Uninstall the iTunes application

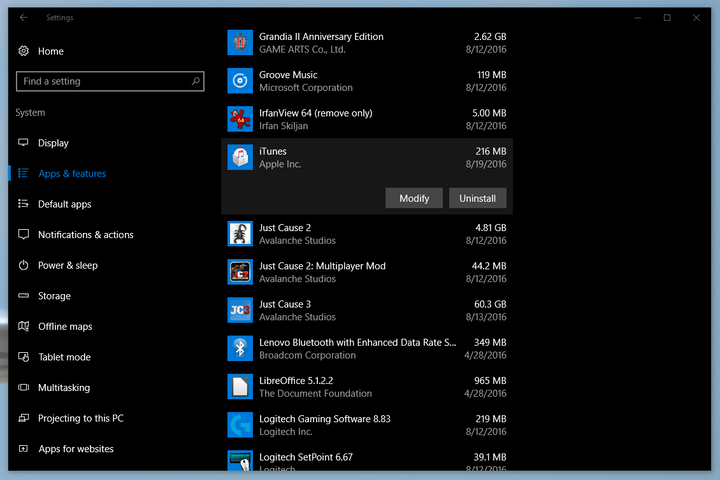[x=478, y=198]
